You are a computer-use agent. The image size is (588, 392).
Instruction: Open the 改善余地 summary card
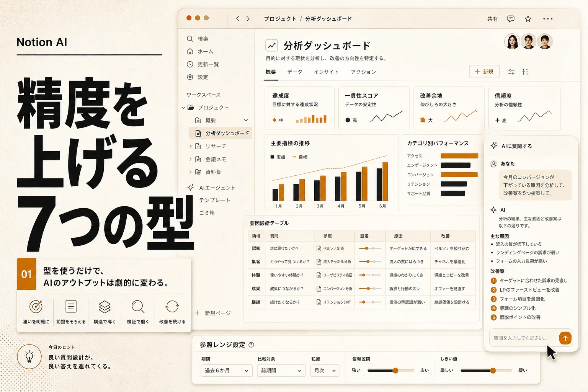point(449,108)
